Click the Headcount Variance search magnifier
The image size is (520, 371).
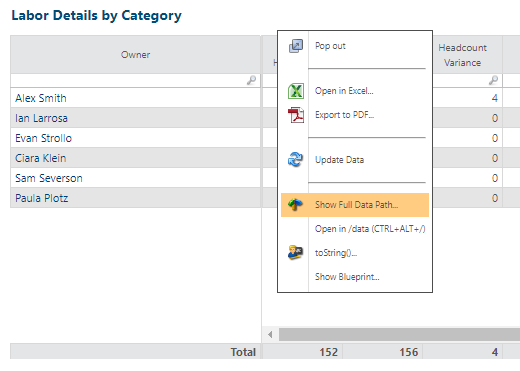pyautogui.click(x=493, y=80)
